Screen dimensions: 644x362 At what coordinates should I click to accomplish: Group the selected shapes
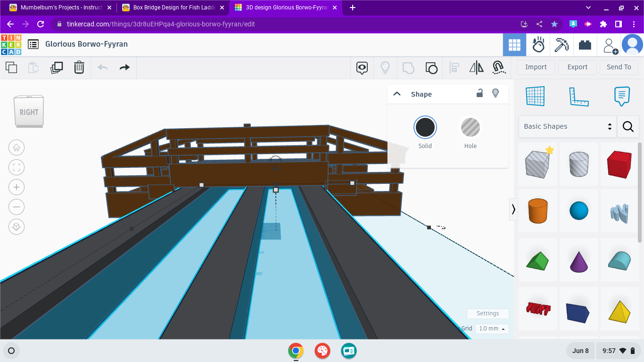click(x=431, y=67)
